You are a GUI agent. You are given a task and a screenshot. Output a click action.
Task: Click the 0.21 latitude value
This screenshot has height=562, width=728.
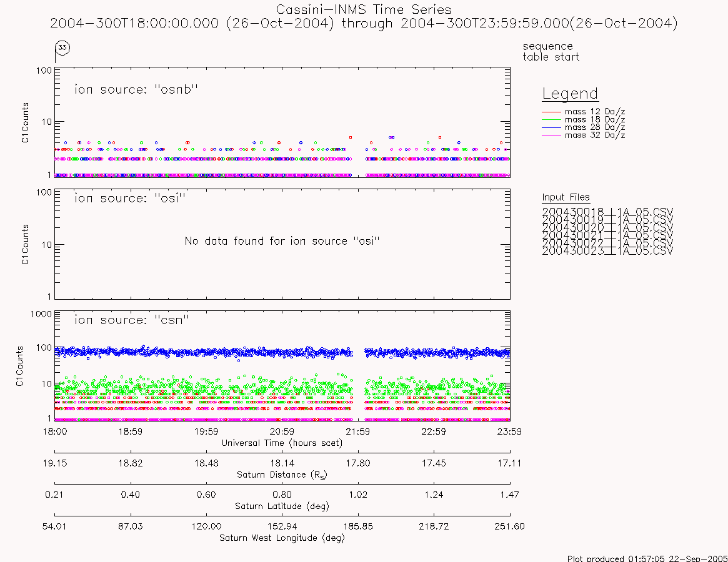tap(54, 495)
